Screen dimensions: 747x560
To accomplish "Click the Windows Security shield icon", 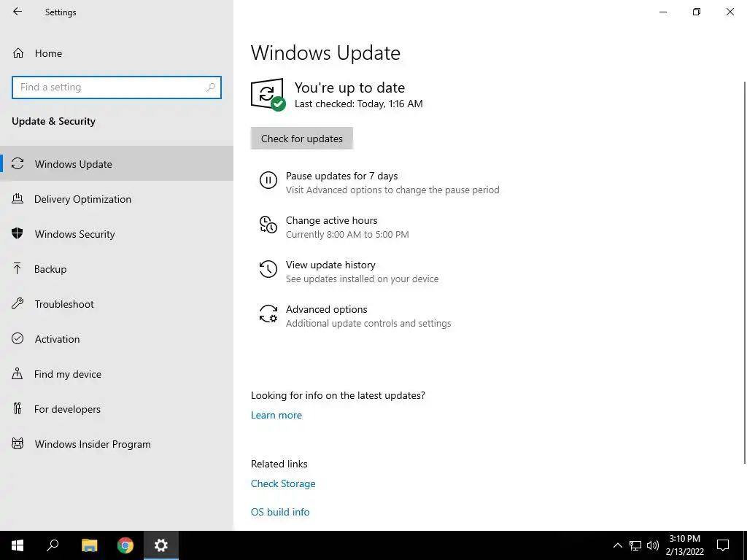I will pos(18,233).
